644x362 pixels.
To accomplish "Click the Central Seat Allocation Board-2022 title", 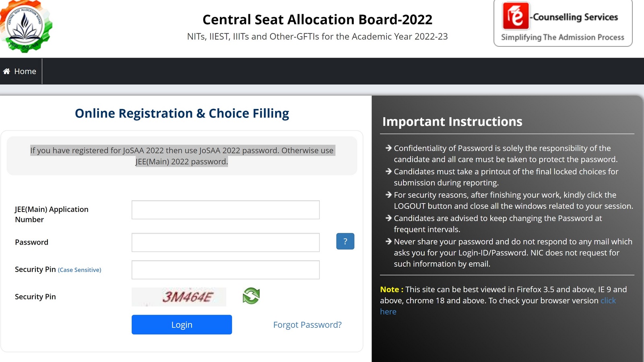I will [317, 19].
